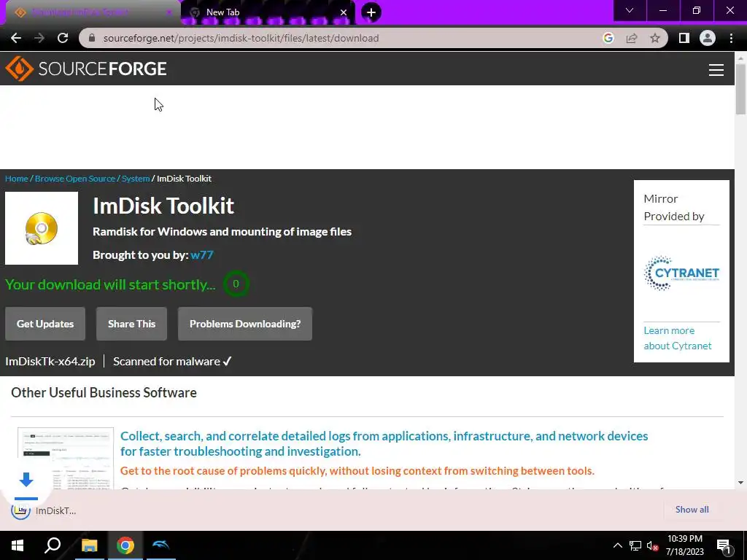The height and width of the screenshot is (560, 747).
Task: Click Problems Downloading? button
Action: pyautogui.click(x=245, y=324)
